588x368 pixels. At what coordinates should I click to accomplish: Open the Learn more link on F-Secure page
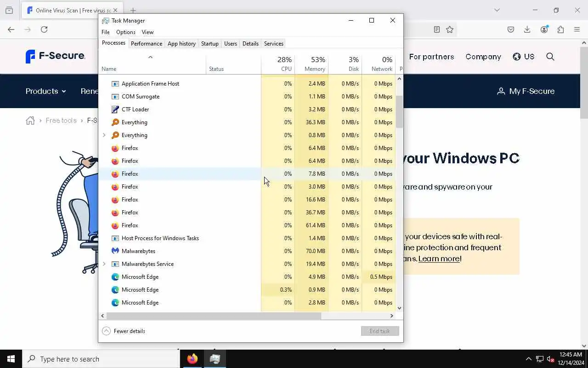(439, 259)
